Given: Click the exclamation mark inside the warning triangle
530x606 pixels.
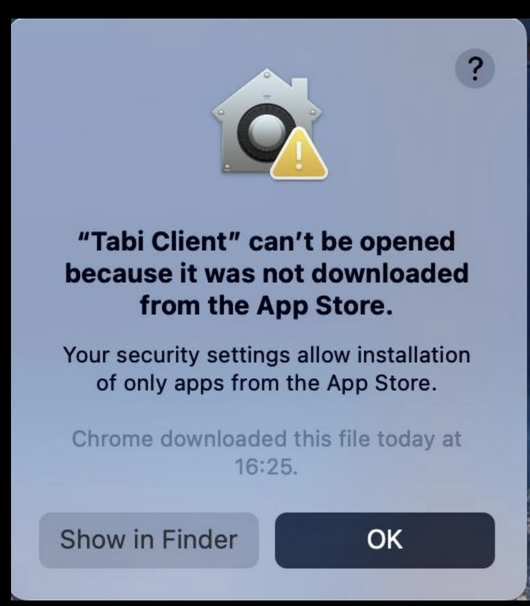Looking at the screenshot, I should pyautogui.click(x=299, y=155).
